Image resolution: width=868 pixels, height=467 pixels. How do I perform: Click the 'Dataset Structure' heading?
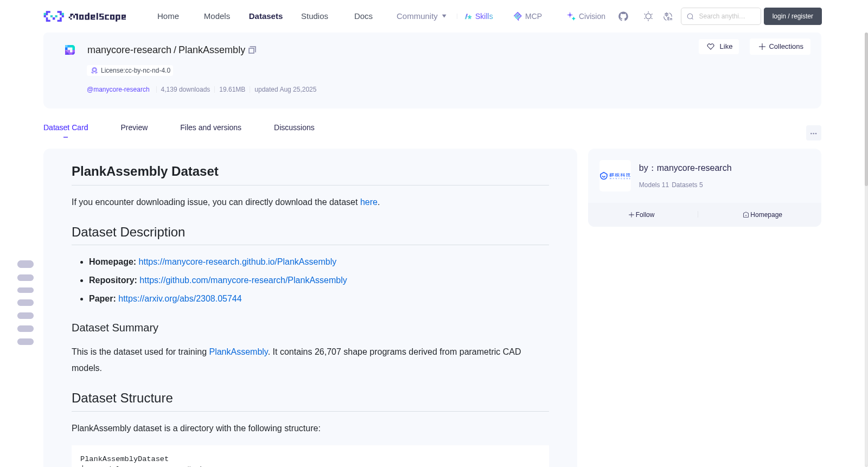coord(122,398)
